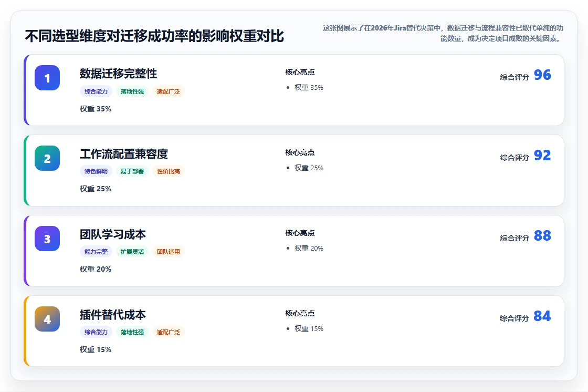Click the score value 84

542,316
